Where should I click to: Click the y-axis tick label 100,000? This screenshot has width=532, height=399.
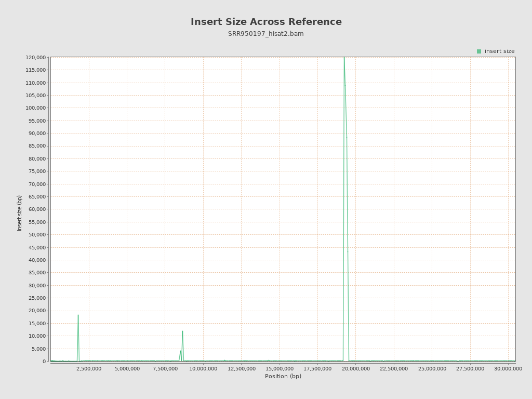(x=36, y=108)
